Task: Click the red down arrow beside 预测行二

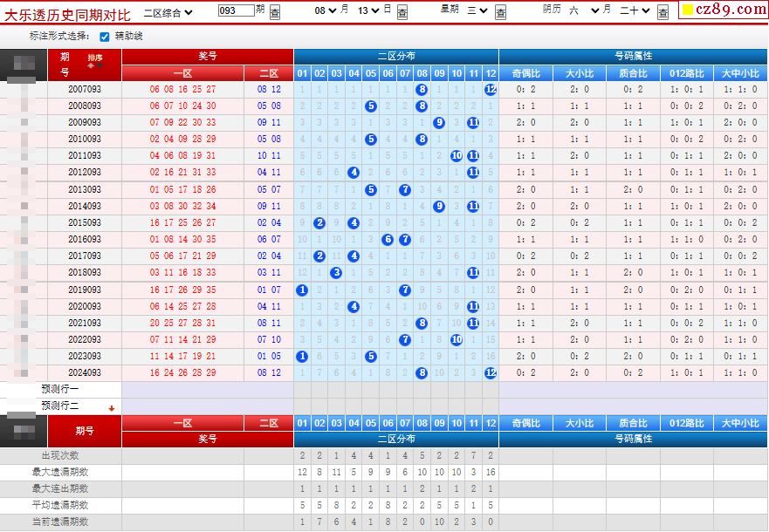Action: click(112, 408)
